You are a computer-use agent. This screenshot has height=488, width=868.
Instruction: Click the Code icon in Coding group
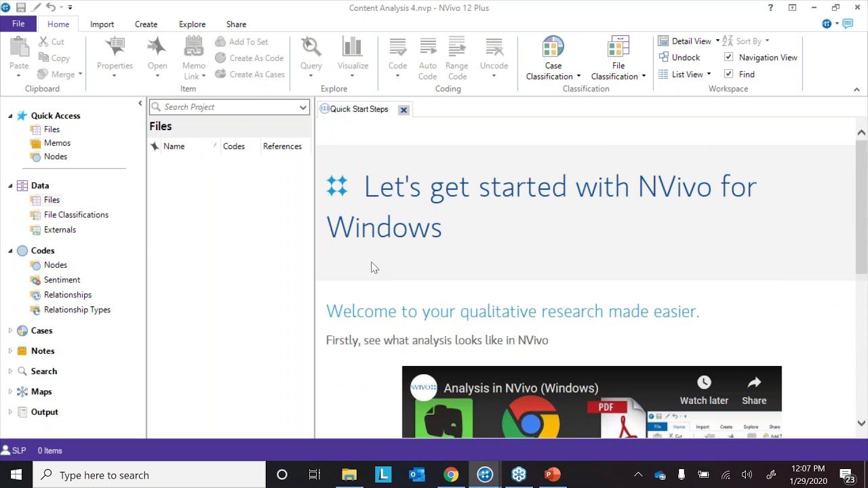coord(397,47)
